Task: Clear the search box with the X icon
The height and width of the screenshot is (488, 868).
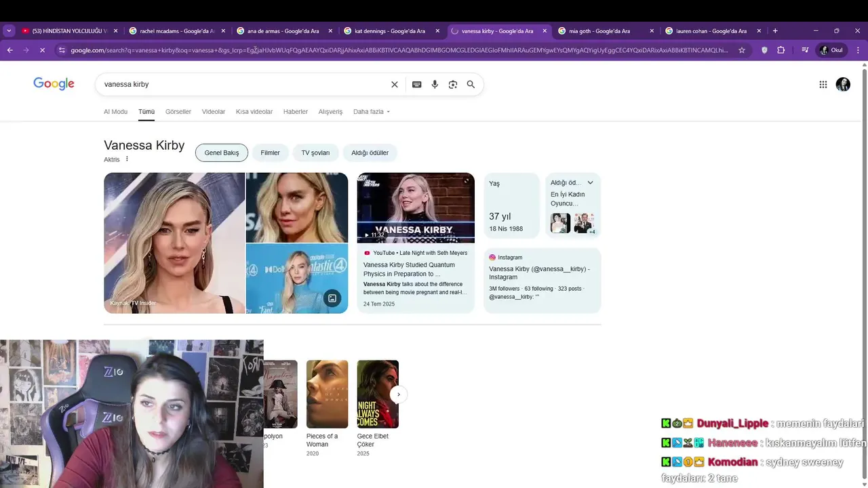Action: point(395,85)
